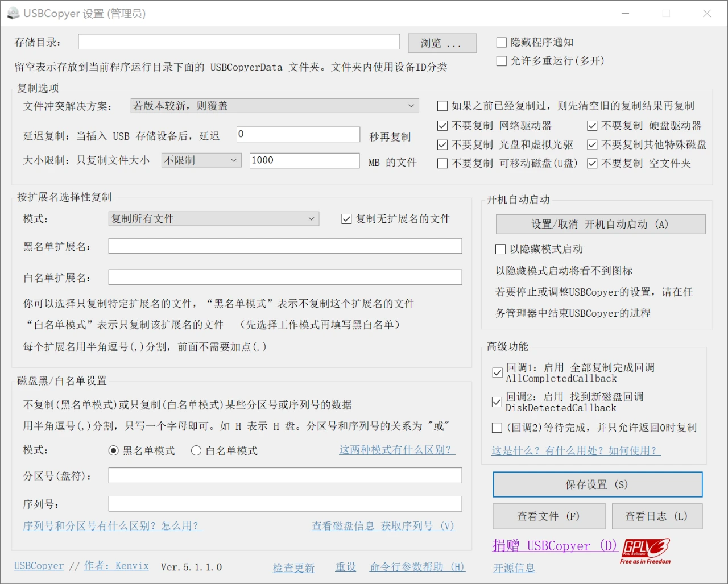728x584 pixels.
Task: Uncheck 不要复制 硬盘驱动器
Action: [592, 125]
